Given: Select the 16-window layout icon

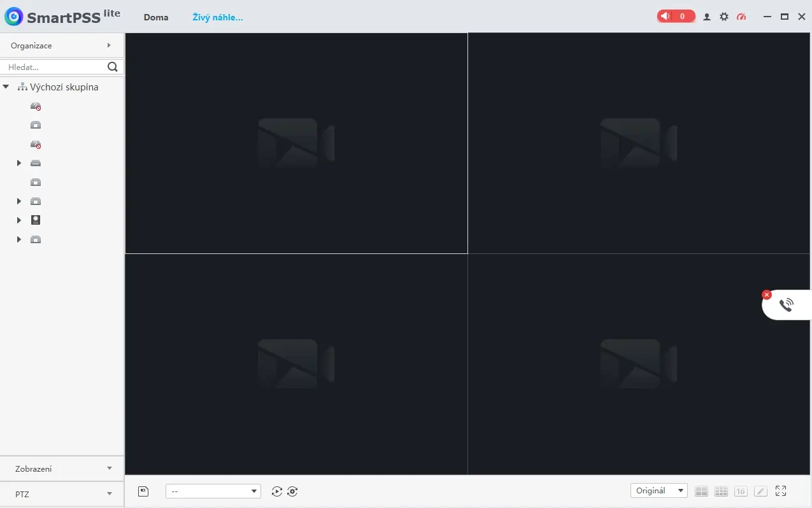Looking at the screenshot, I should 741,491.
